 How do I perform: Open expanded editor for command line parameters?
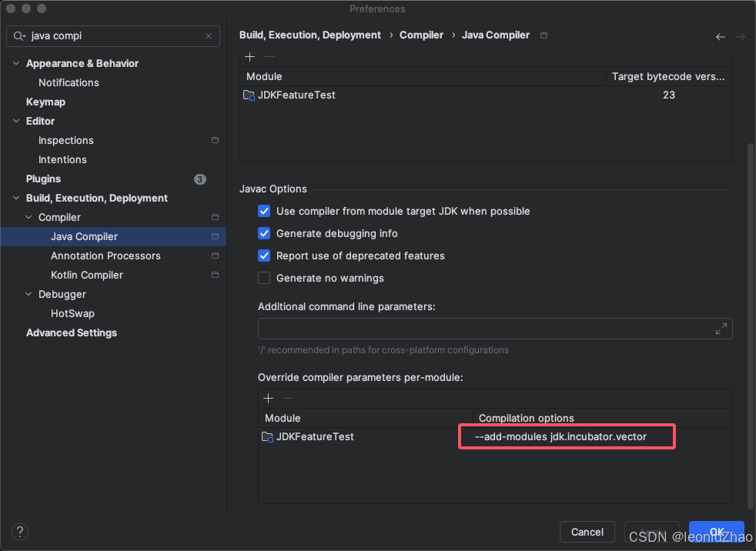click(721, 329)
